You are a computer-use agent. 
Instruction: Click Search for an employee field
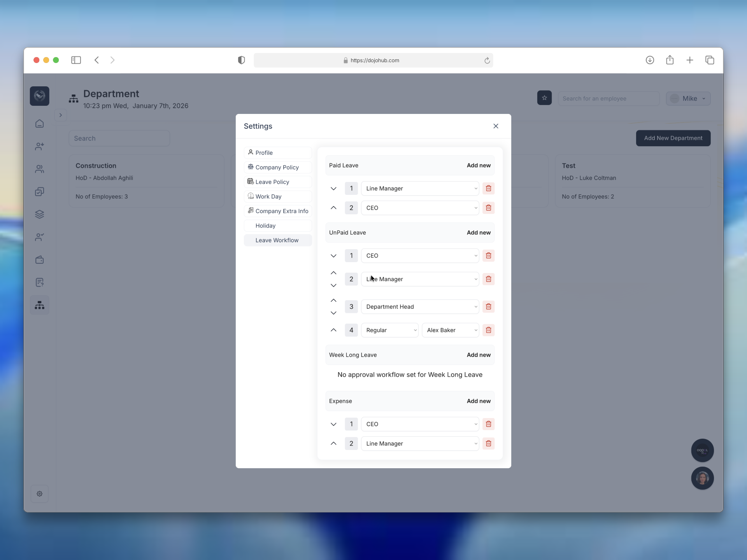[x=608, y=98]
